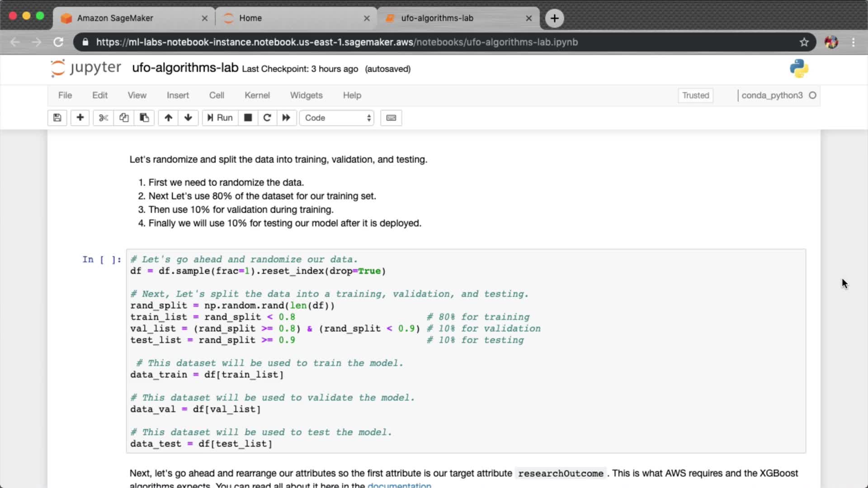This screenshot has width=868, height=488.
Task: Click inside the data split code cell
Action: pos(466,351)
